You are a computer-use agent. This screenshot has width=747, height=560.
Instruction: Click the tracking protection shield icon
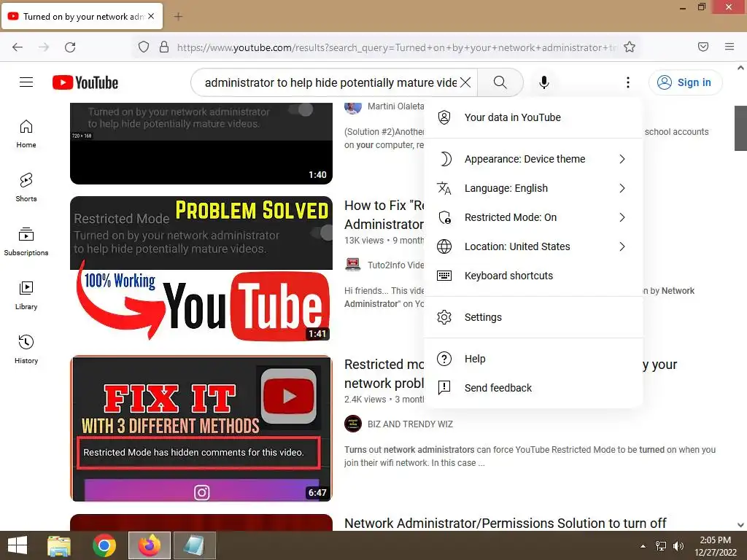[x=144, y=47]
